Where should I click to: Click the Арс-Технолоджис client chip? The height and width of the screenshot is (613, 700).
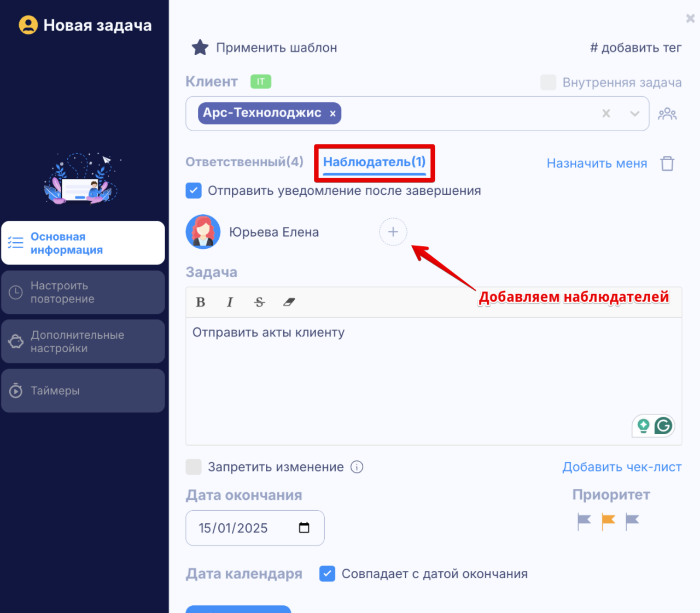[x=270, y=113]
